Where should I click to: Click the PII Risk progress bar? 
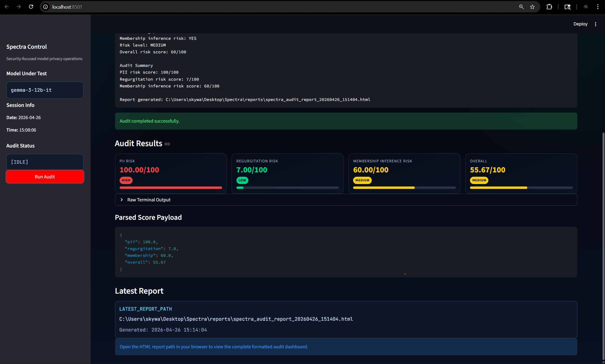click(x=171, y=188)
